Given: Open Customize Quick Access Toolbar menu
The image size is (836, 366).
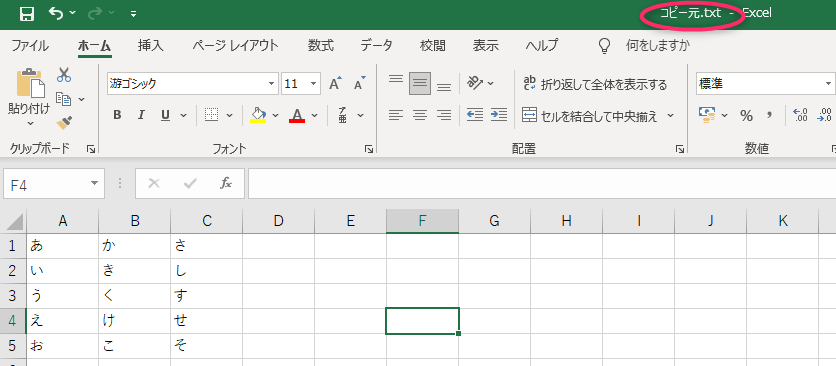Looking at the screenshot, I should click(133, 14).
